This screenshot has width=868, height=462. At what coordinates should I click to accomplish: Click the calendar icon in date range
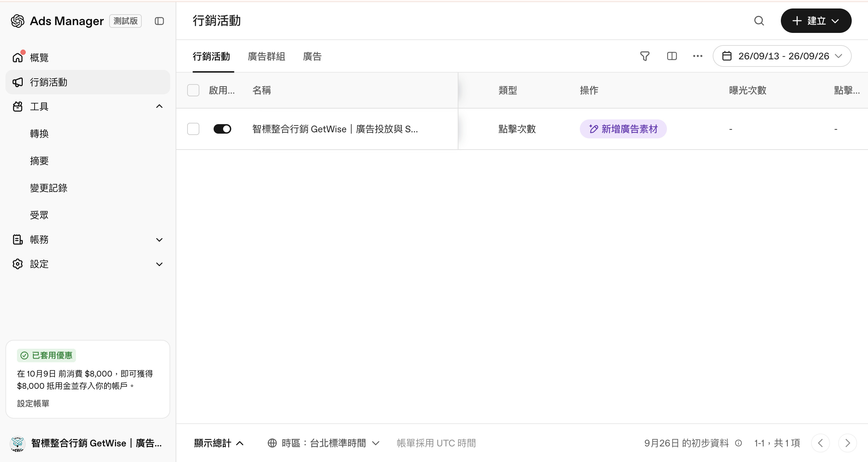click(727, 56)
